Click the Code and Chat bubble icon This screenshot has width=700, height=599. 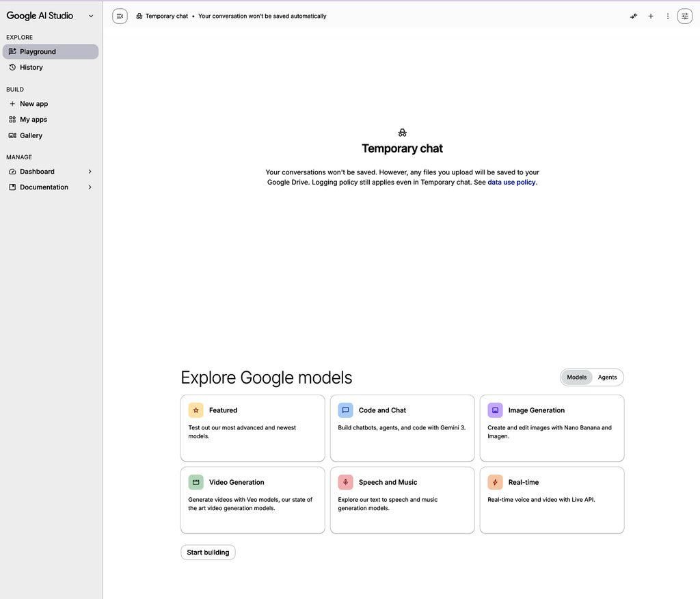(x=345, y=410)
